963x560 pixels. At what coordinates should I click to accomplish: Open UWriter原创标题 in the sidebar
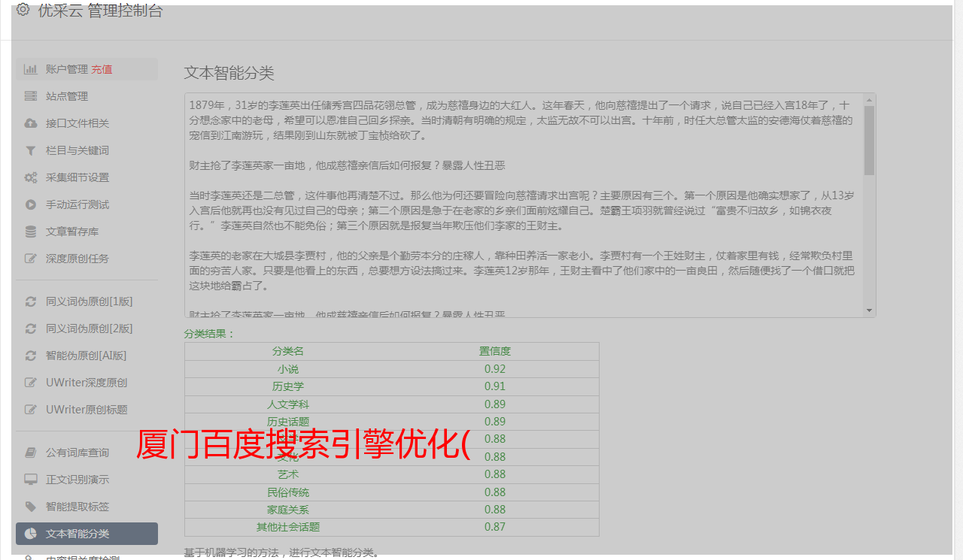[87, 410]
